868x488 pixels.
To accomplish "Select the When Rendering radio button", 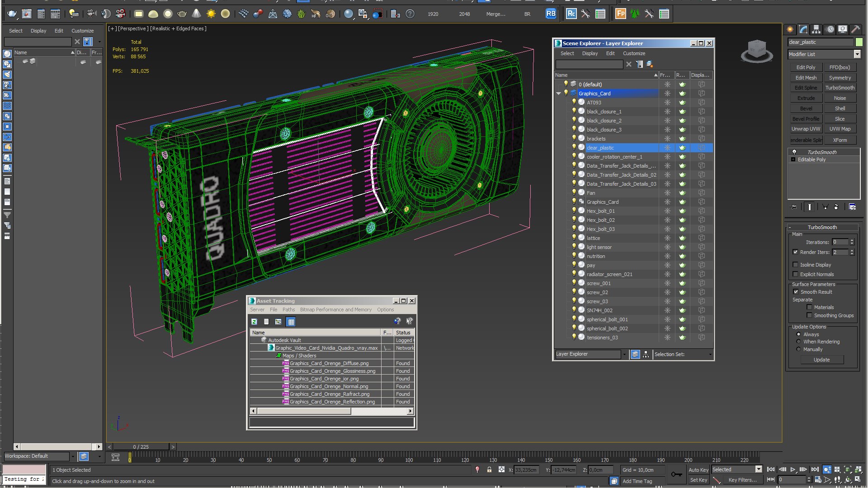I will [x=798, y=342].
